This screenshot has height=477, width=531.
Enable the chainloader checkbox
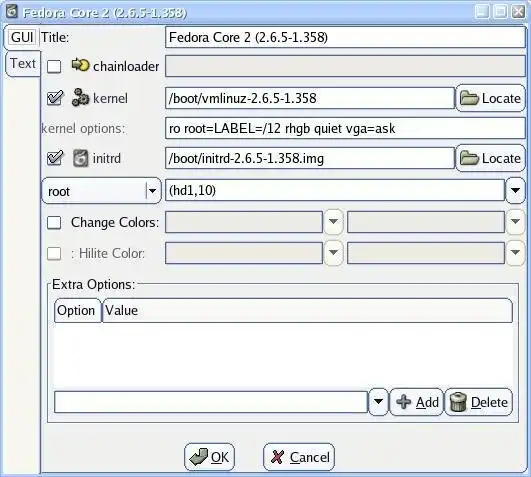click(x=54, y=66)
